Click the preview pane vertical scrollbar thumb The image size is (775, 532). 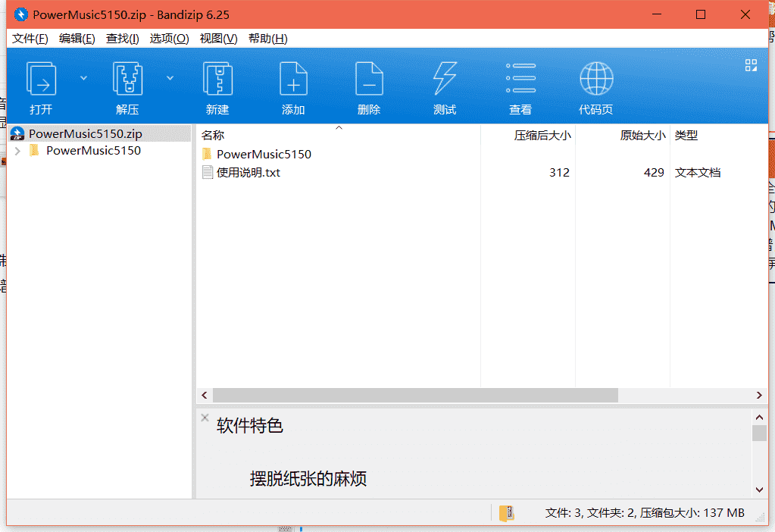click(760, 433)
